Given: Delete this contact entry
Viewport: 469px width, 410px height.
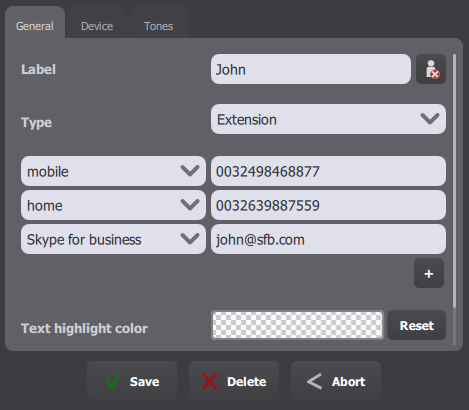Looking at the screenshot, I should (234, 381).
